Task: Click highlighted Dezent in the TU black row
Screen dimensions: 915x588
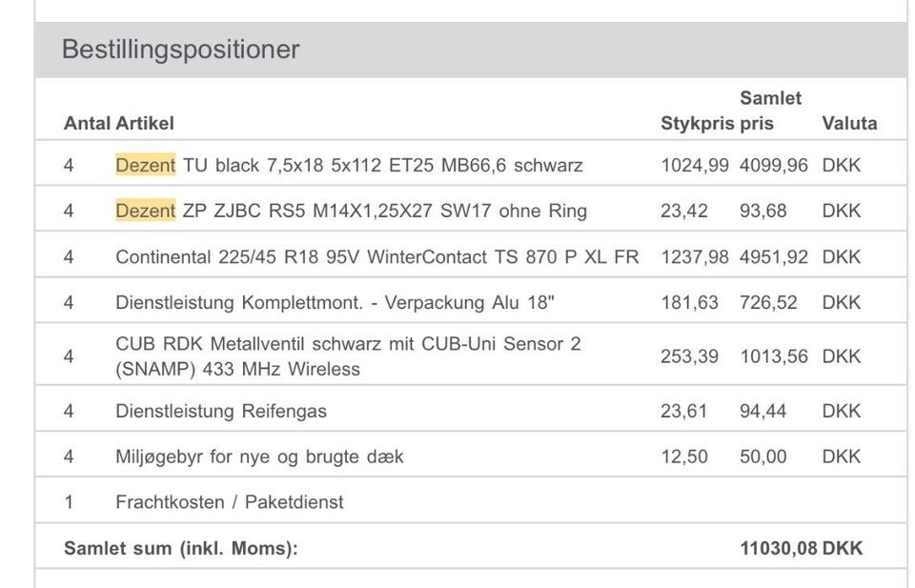Action: (x=145, y=166)
